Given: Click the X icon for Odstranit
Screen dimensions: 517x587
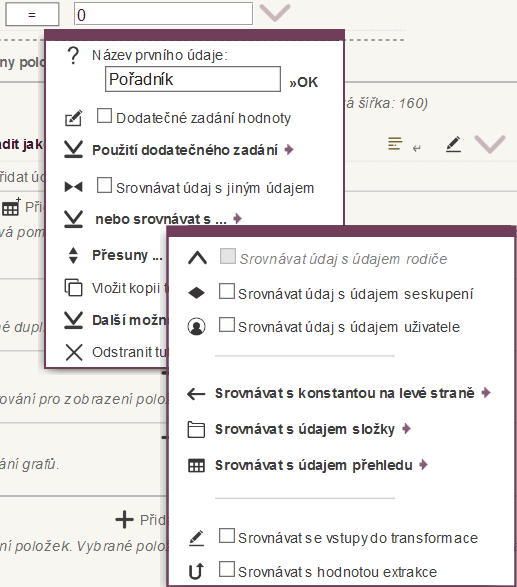Looking at the screenshot, I should click(x=74, y=352).
